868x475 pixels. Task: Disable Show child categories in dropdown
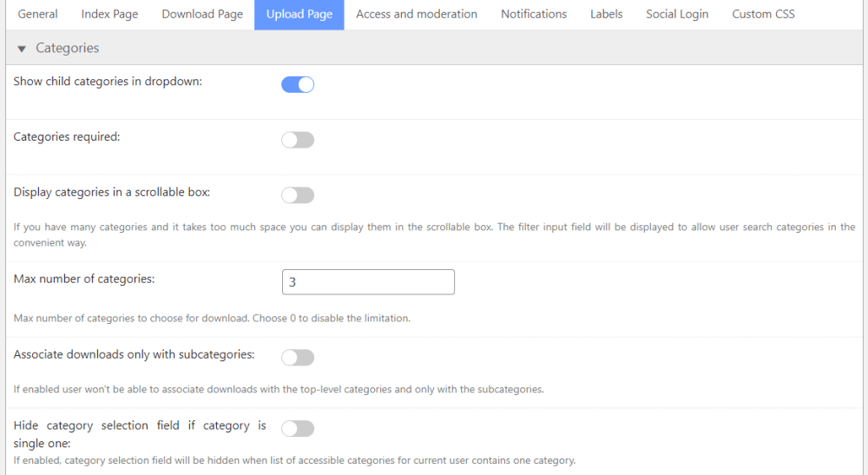pos(298,84)
